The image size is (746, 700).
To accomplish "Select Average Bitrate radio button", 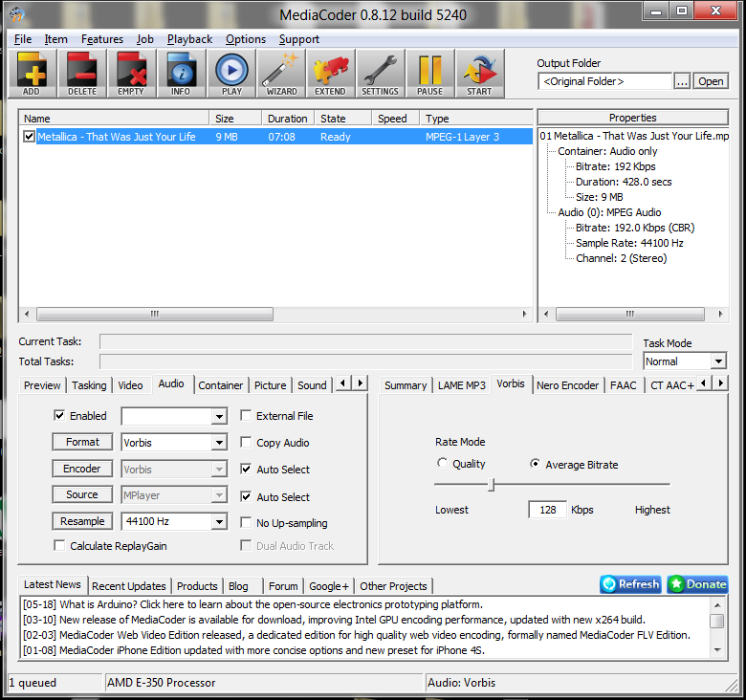I will (536, 463).
